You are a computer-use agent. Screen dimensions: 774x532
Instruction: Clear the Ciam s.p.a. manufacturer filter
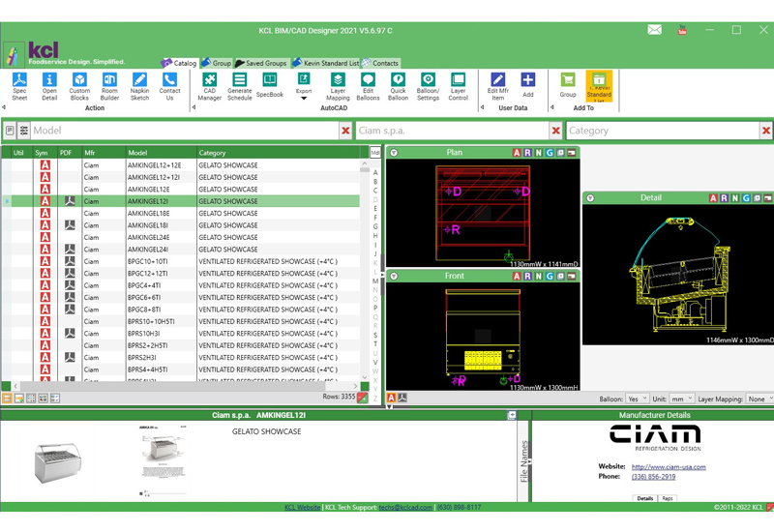tap(555, 131)
